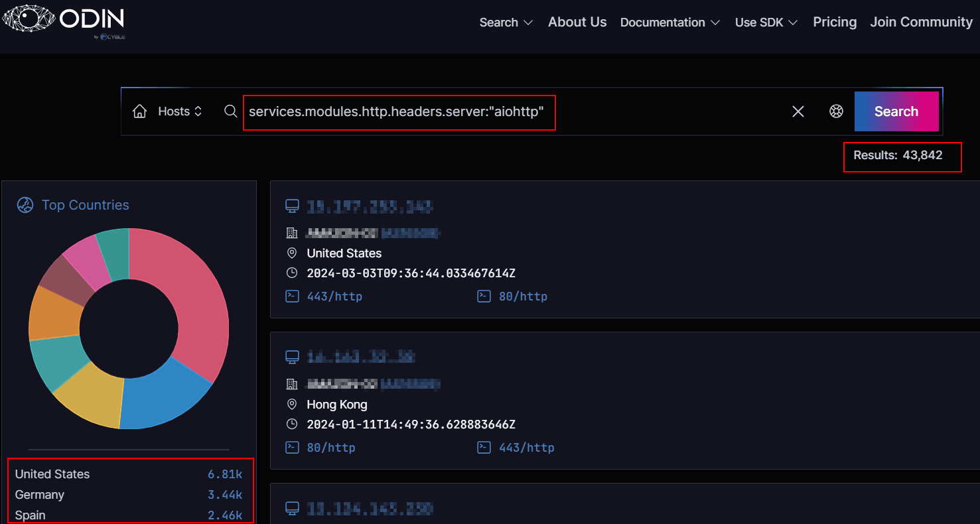Image resolution: width=980 pixels, height=524 pixels.
Task: Click the 6.81k United States count
Action: [225, 474]
